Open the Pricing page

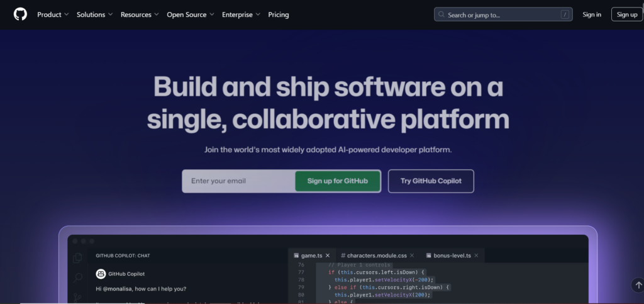tap(279, 14)
